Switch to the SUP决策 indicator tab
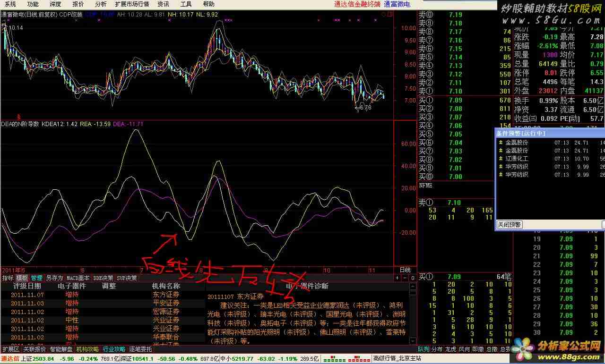605x364 pixels. (127, 278)
